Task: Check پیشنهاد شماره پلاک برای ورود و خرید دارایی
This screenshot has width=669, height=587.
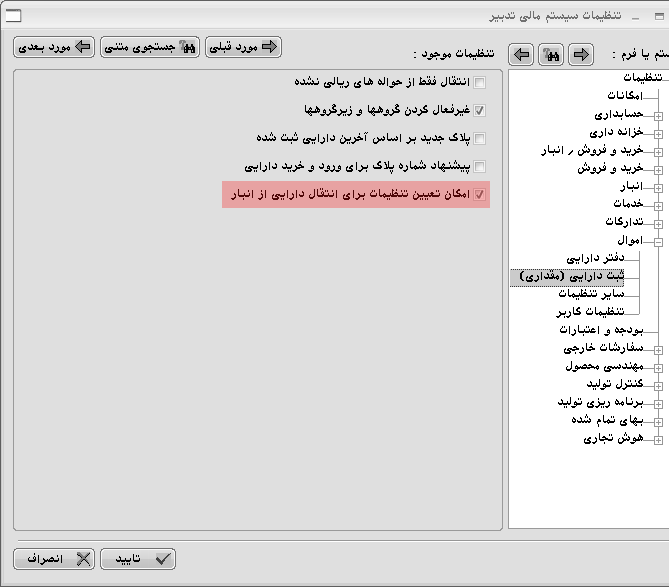Action: (480, 166)
